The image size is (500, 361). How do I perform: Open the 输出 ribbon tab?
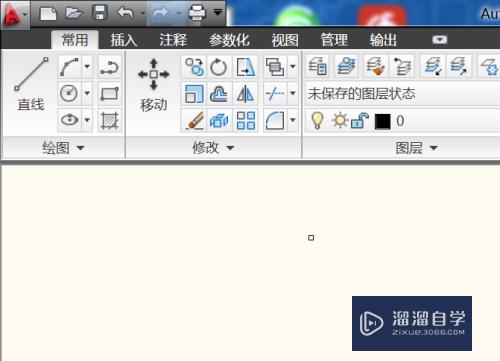[x=383, y=40]
